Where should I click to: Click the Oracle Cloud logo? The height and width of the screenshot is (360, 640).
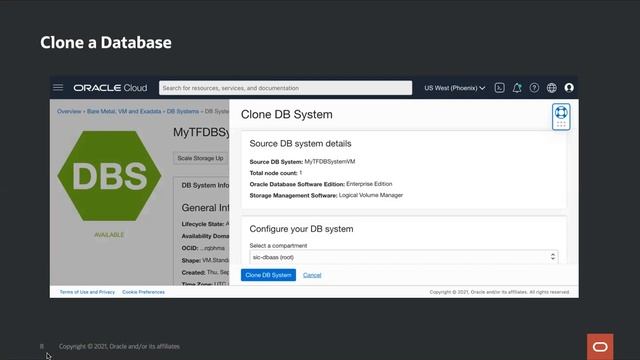(x=110, y=88)
